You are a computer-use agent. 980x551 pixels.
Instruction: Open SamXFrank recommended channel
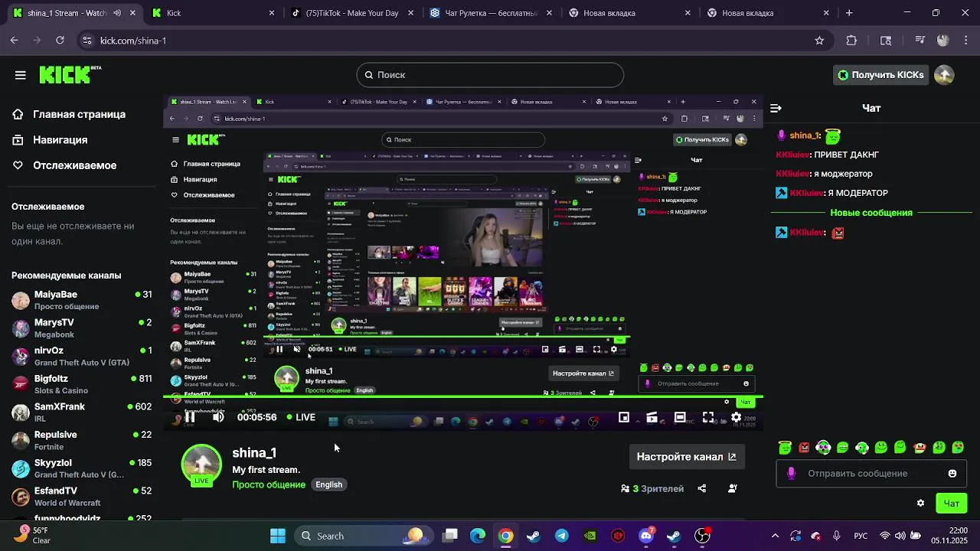coord(82,412)
